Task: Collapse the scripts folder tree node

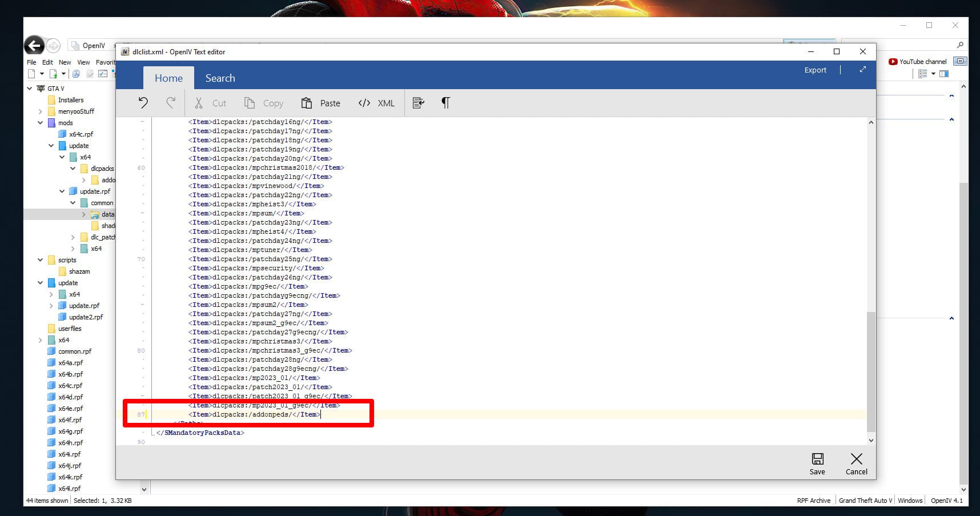Action: (x=41, y=260)
